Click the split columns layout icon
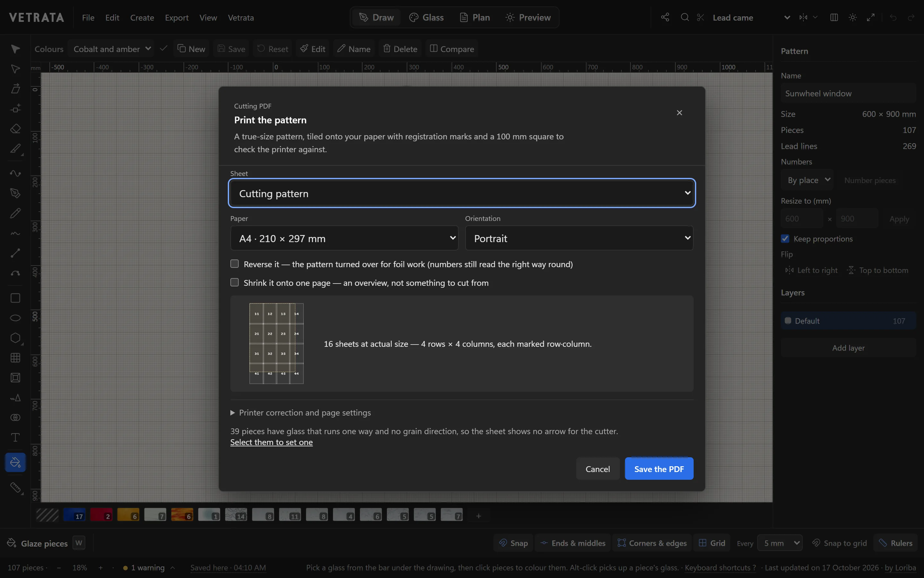 click(834, 18)
